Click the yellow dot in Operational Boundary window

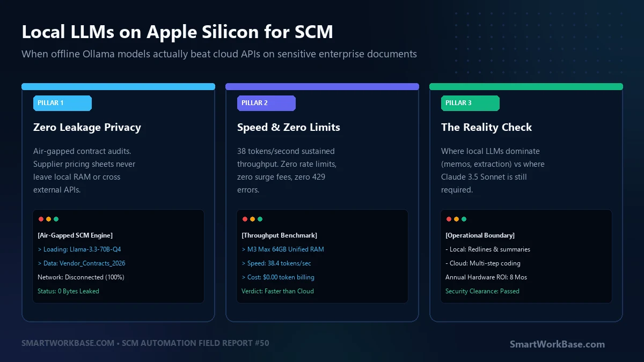[x=456, y=219]
